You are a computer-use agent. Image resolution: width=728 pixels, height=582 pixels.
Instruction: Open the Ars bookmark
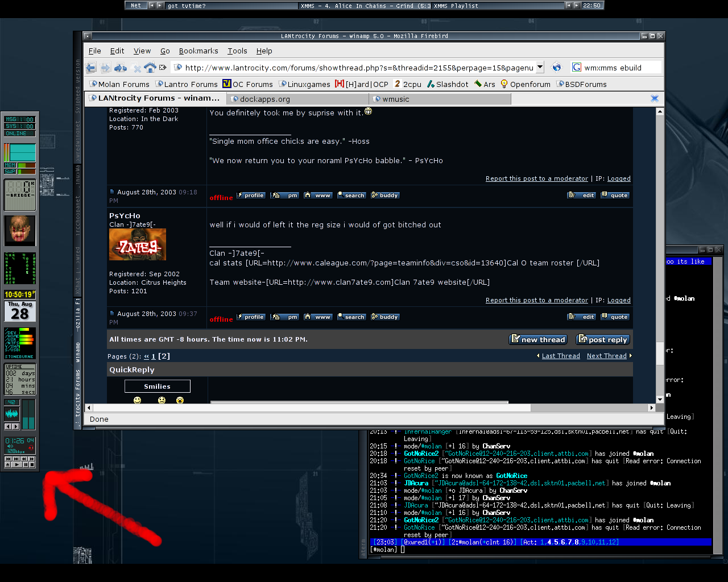tap(485, 84)
